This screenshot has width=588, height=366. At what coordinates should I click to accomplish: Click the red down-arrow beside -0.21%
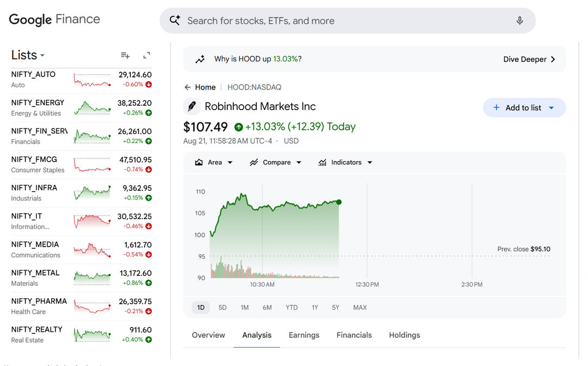click(149, 311)
